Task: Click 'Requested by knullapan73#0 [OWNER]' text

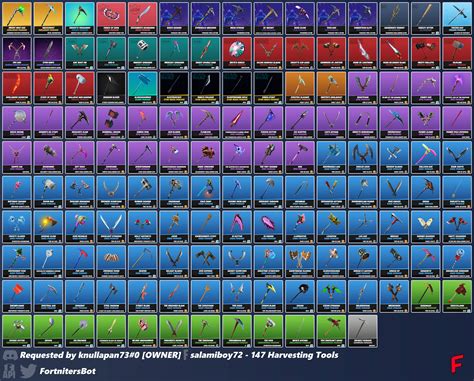Action: 100,355
